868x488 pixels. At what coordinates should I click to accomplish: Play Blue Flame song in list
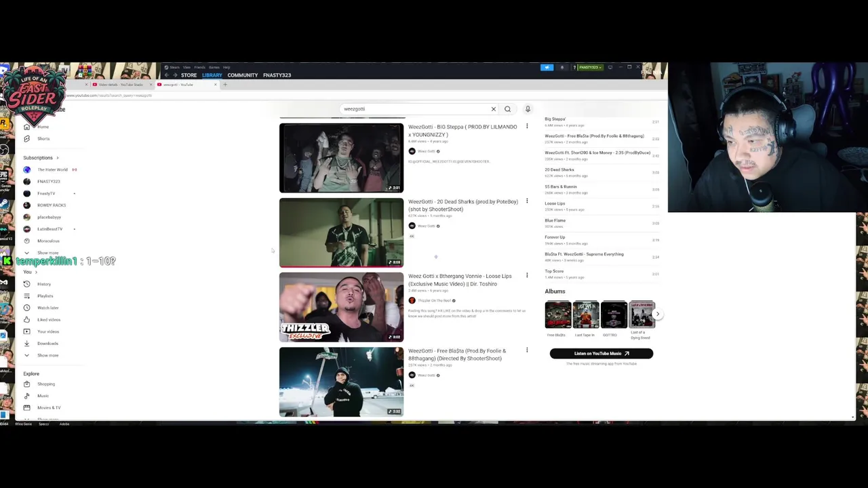coord(601,224)
